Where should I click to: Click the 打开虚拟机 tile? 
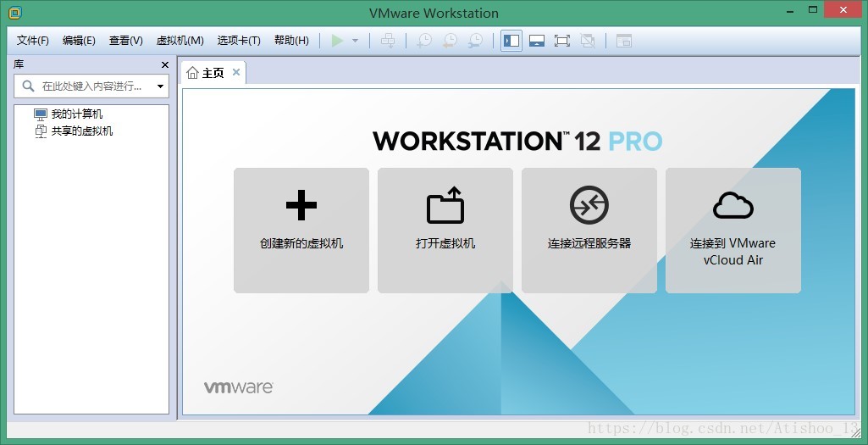pyautogui.click(x=445, y=231)
